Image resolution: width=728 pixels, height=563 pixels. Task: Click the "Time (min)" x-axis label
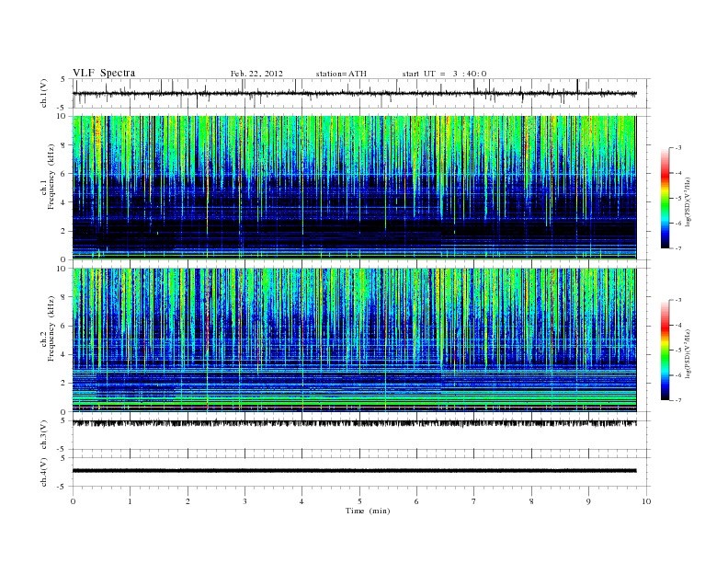[x=368, y=511]
